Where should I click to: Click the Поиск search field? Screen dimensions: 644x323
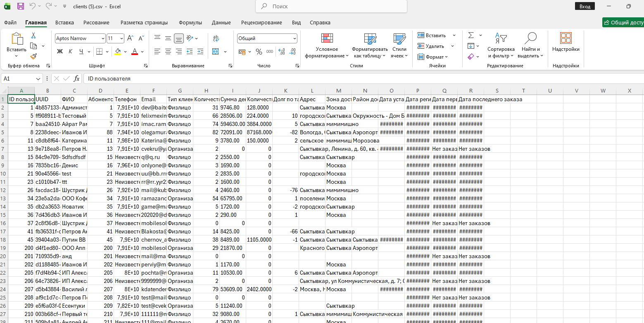tap(331, 6)
